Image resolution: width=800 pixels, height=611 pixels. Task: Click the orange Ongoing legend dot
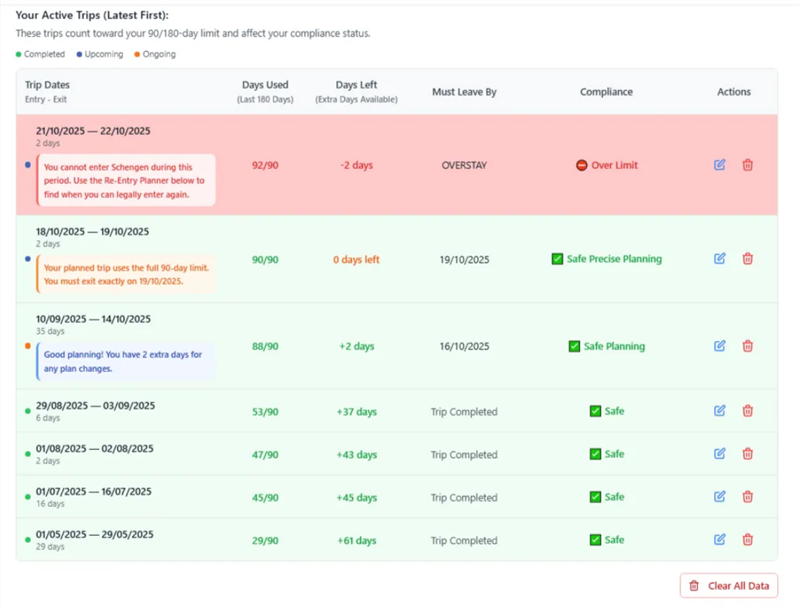(x=137, y=54)
